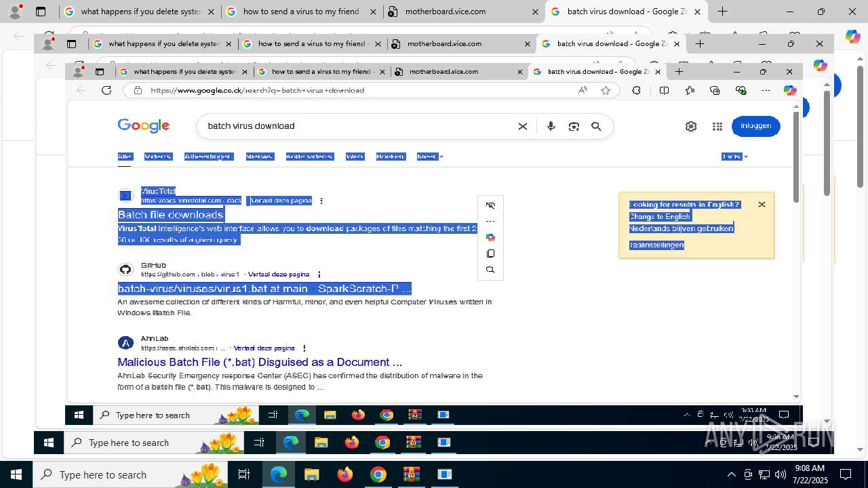This screenshot has height=488, width=868.
Task: Switch to 'how to send a virus' tab, innermost
Action: coord(321,71)
